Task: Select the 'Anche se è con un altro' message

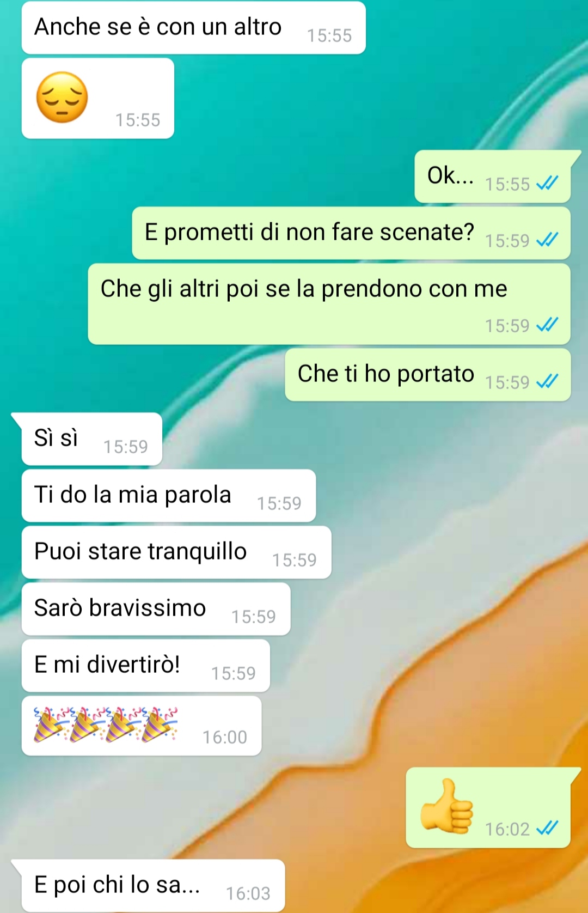Action: [194, 28]
